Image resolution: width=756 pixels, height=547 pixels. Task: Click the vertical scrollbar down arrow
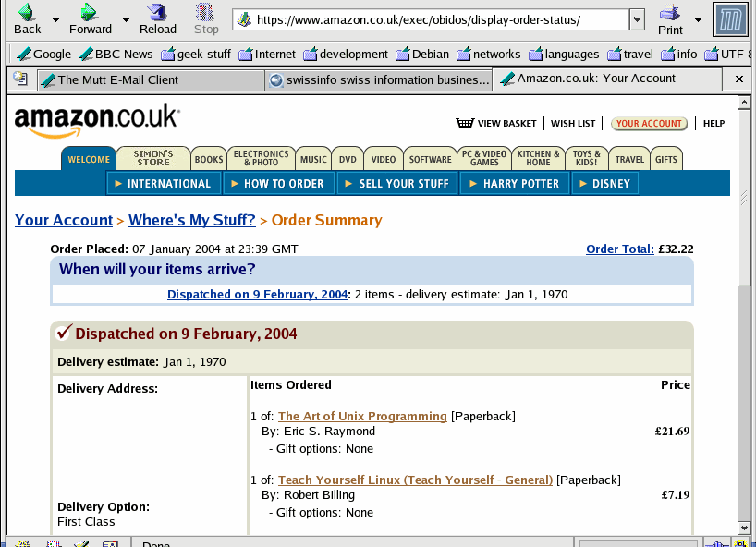[x=743, y=528]
